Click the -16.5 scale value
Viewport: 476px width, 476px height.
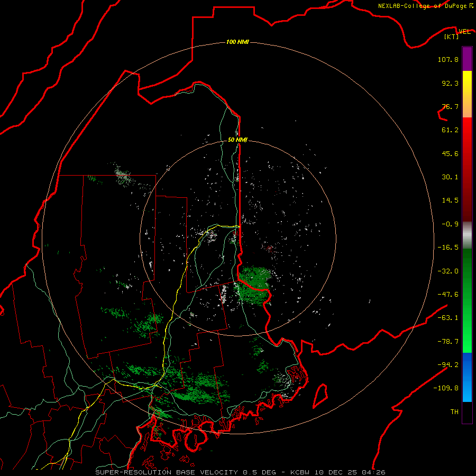(x=448, y=248)
